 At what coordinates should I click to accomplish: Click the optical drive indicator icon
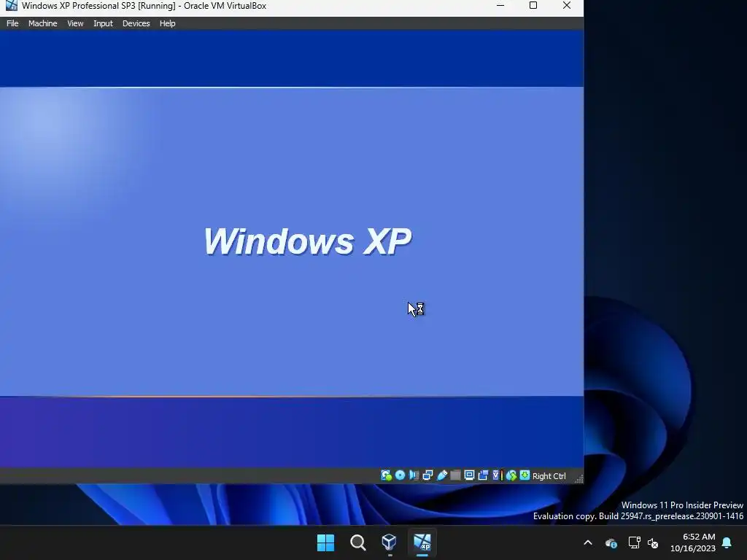pos(400,475)
